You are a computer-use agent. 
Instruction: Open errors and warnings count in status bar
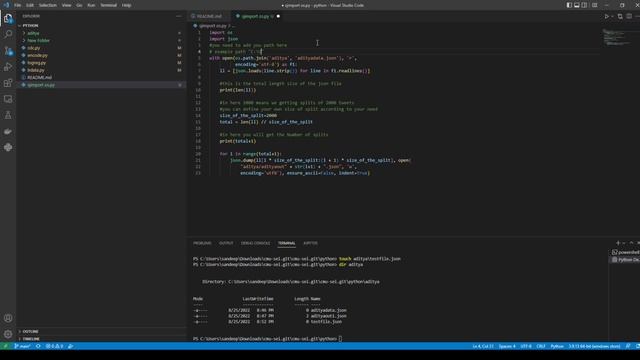pyautogui.click(x=54, y=346)
